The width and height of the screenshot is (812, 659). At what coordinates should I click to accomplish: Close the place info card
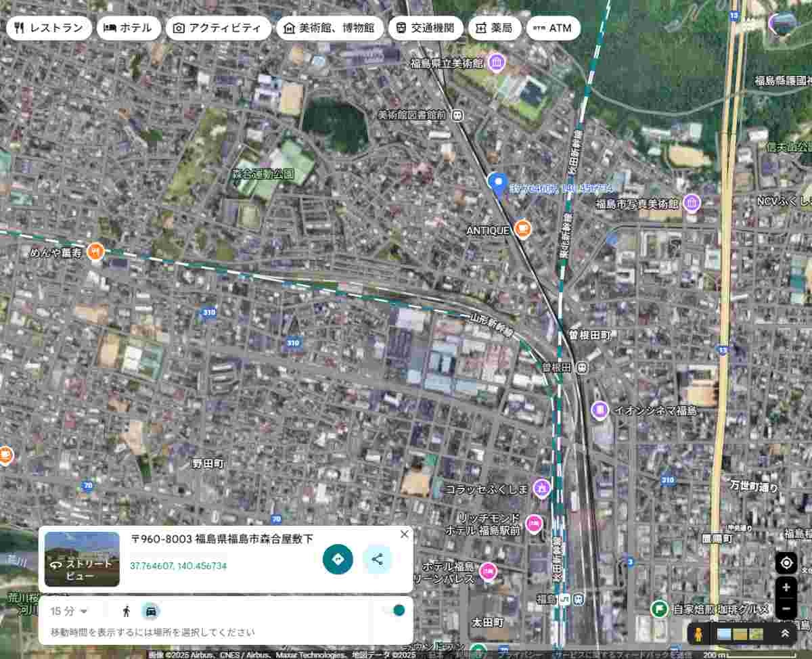405,534
